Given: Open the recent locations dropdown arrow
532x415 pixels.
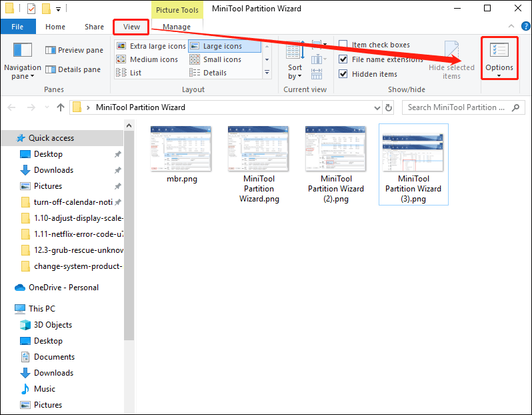Looking at the screenshot, I should pyautogui.click(x=47, y=107).
